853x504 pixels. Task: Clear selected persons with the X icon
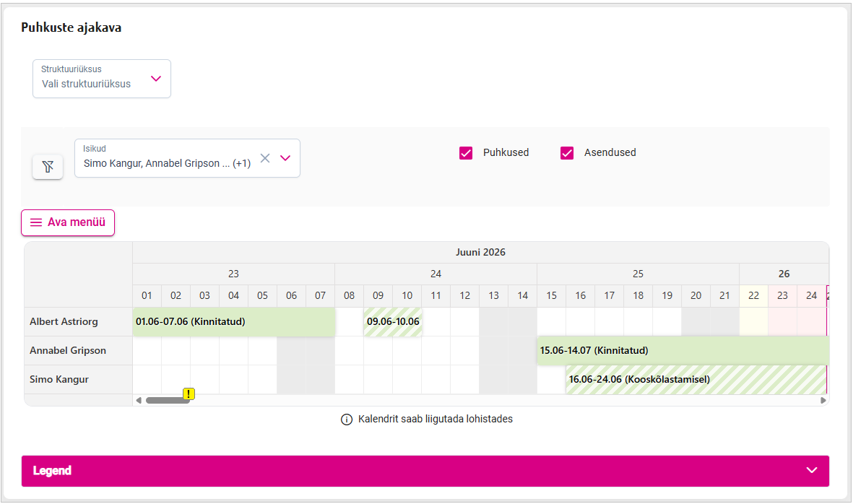[x=265, y=158]
